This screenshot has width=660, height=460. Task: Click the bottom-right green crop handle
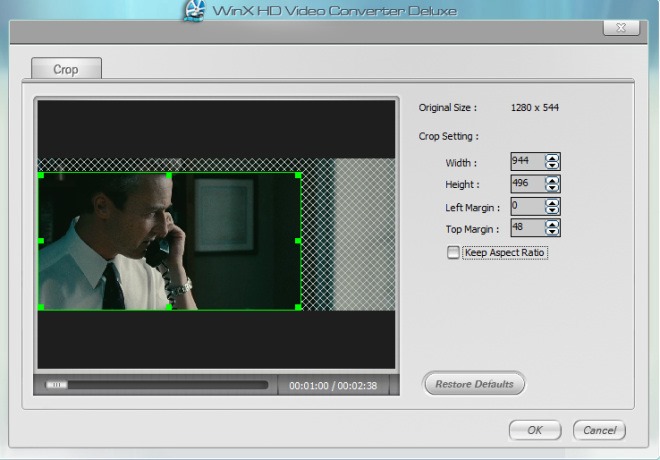[x=298, y=307]
